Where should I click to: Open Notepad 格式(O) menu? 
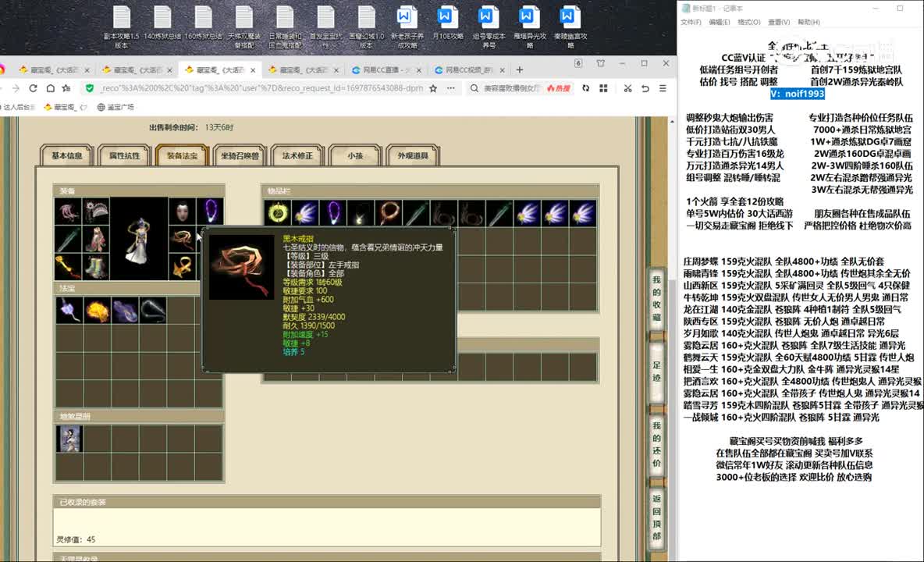click(x=749, y=23)
